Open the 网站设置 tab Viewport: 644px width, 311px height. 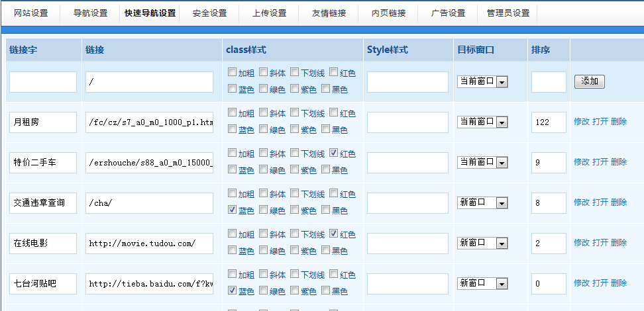point(31,13)
